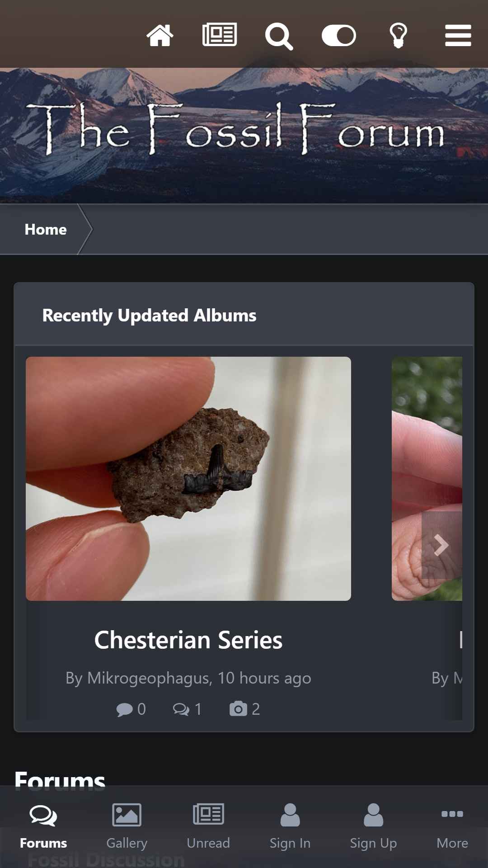Open search with magnifying glass icon

click(279, 36)
